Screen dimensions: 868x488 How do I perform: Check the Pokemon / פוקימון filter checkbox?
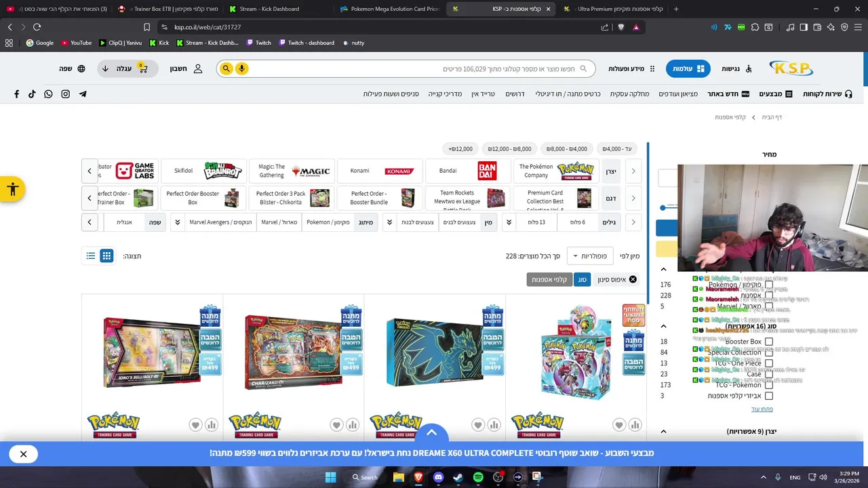coord(768,285)
